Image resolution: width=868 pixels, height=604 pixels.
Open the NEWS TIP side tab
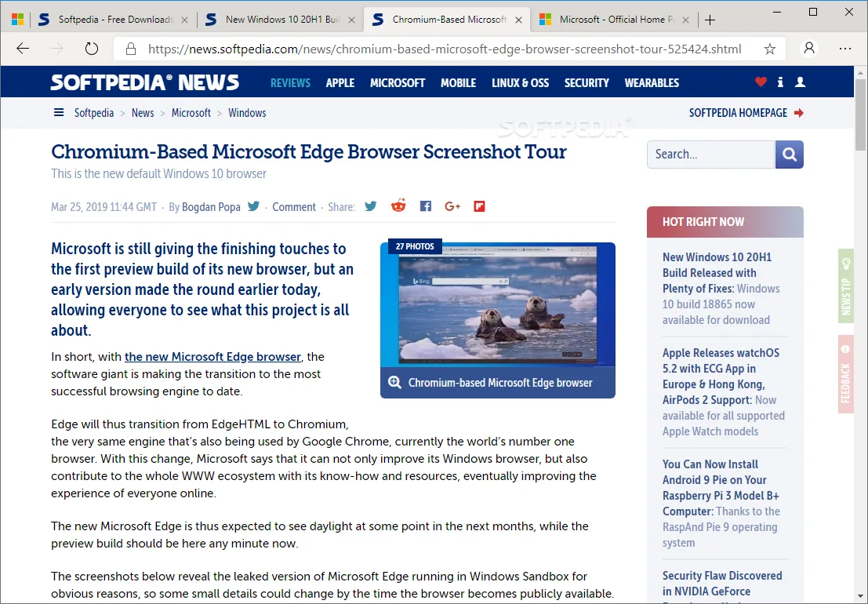click(x=845, y=286)
